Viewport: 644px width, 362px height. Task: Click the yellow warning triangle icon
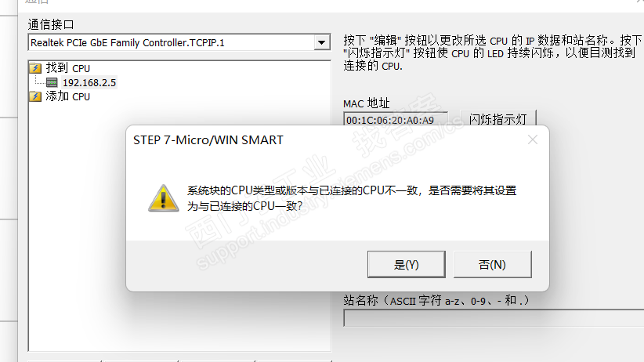click(x=164, y=198)
